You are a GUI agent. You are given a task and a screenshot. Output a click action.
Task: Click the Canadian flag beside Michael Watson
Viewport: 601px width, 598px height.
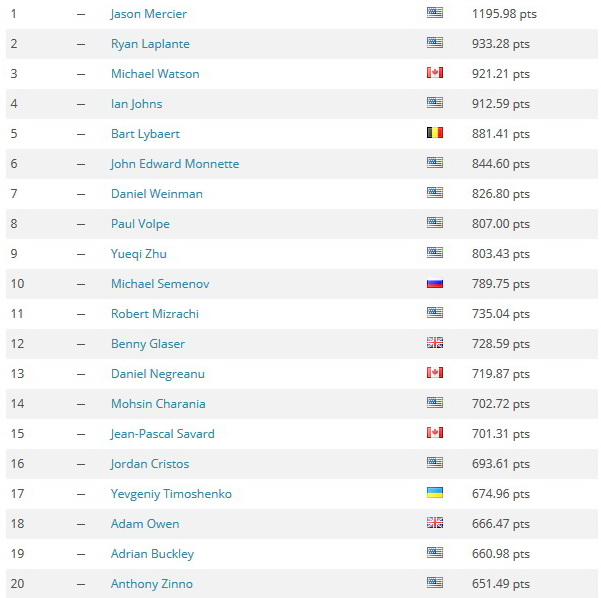point(435,72)
